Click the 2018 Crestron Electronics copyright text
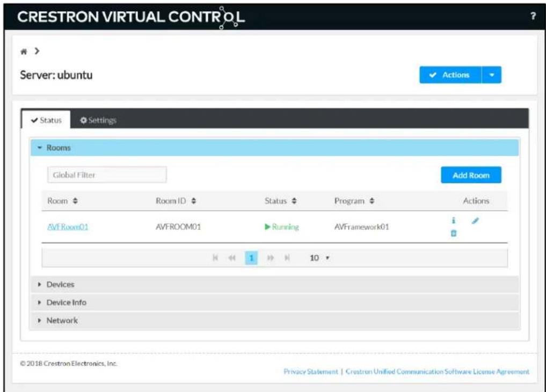546x392 pixels. tap(69, 364)
